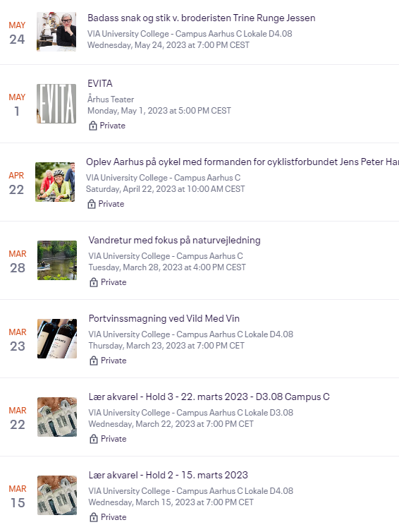Viewport: 399px width, 532px height.
Task: Open watercolor thumbnail for March 15 event
Action: [57, 495]
